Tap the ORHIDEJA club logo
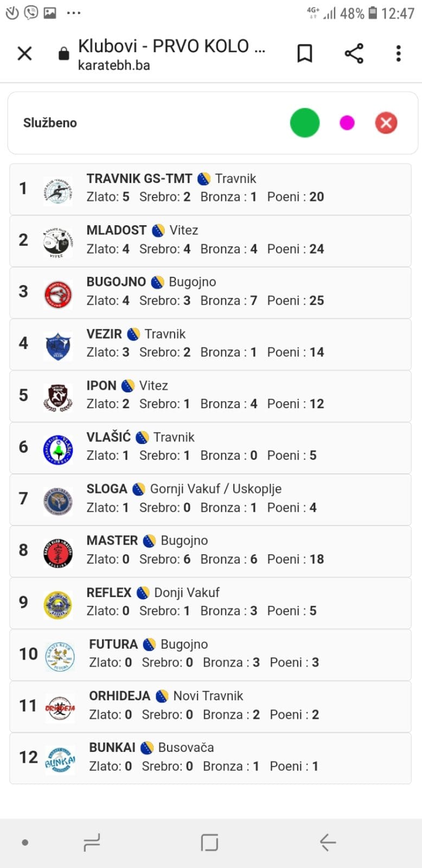Viewport: 422px width, 868px height. click(60, 708)
